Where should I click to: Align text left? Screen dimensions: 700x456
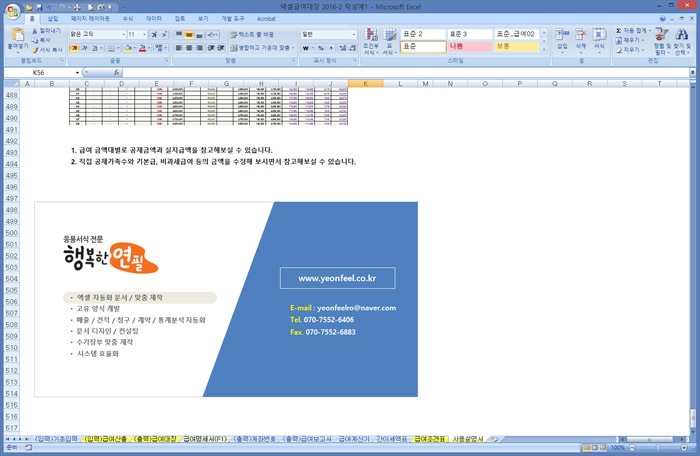tap(179, 48)
